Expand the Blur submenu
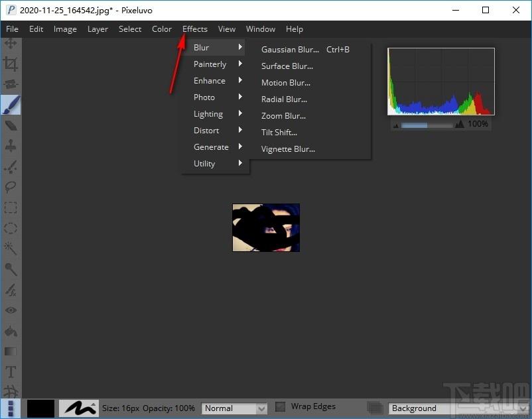 (x=215, y=48)
